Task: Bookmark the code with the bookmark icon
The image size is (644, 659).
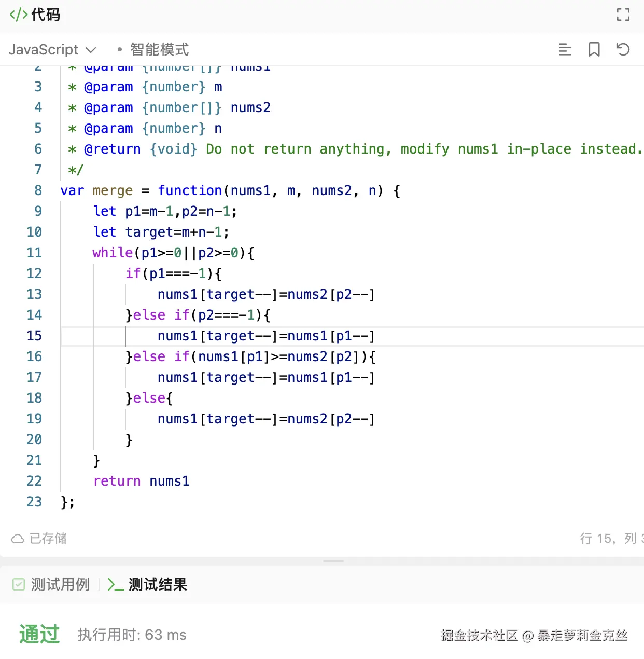Action: pyautogui.click(x=594, y=49)
